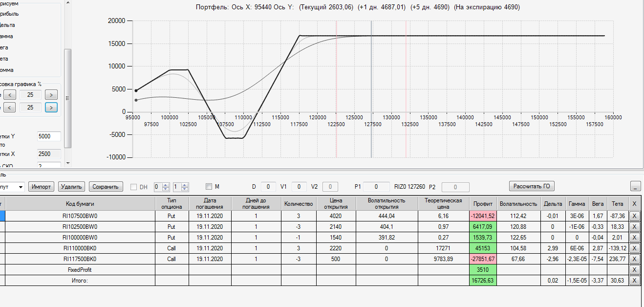The height and width of the screenshot is (307, 644).
Task: Click the X button in FixedProfit row
Action: (634, 269)
